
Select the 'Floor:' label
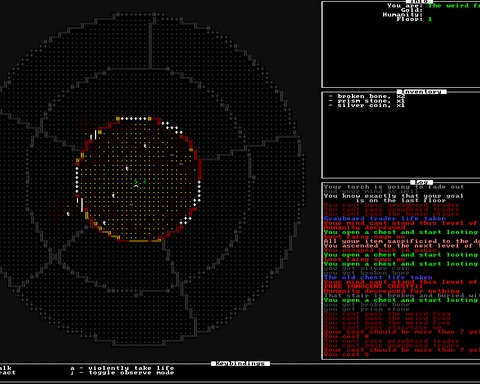410,19
